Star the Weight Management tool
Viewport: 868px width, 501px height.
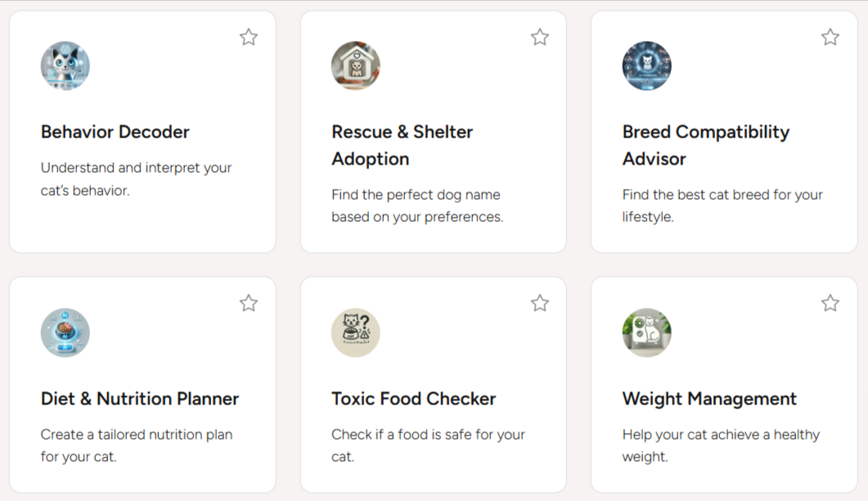(830, 303)
